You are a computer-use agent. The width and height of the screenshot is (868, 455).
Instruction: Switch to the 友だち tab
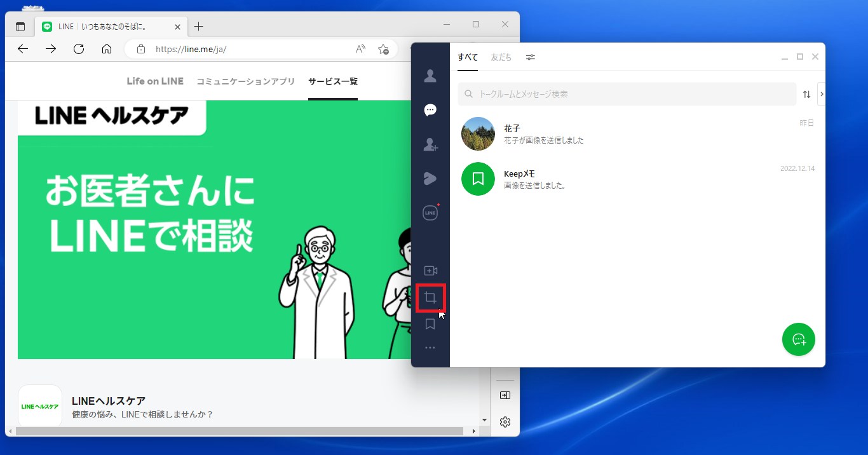pos(501,57)
